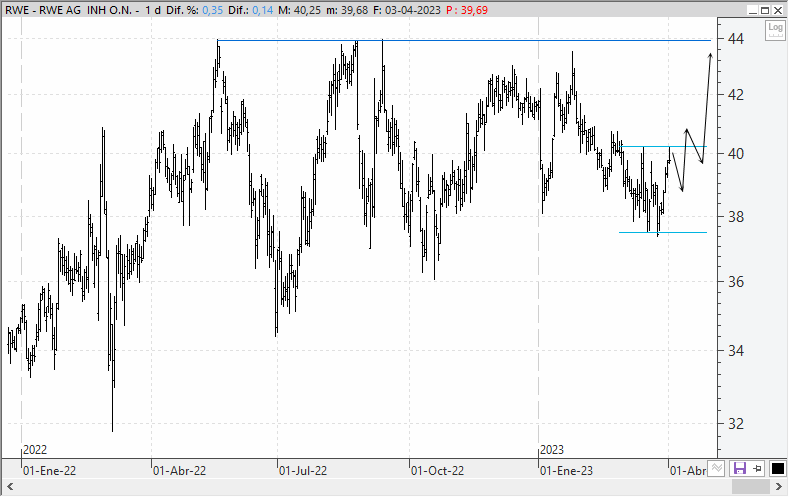
Task: Click the 2023 year label
Action: [551, 450]
